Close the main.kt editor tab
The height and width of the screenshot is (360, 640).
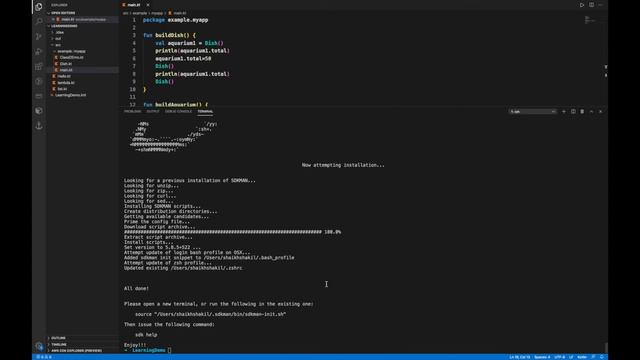click(x=148, y=5)
